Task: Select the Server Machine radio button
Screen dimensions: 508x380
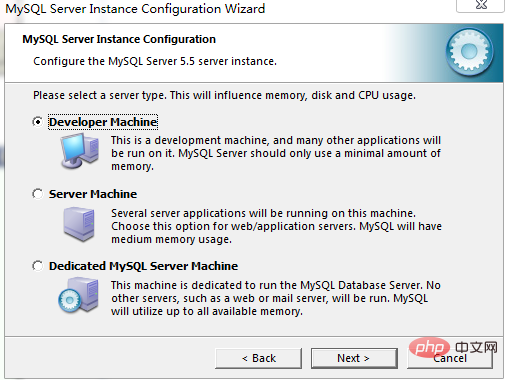Action: 38,194
